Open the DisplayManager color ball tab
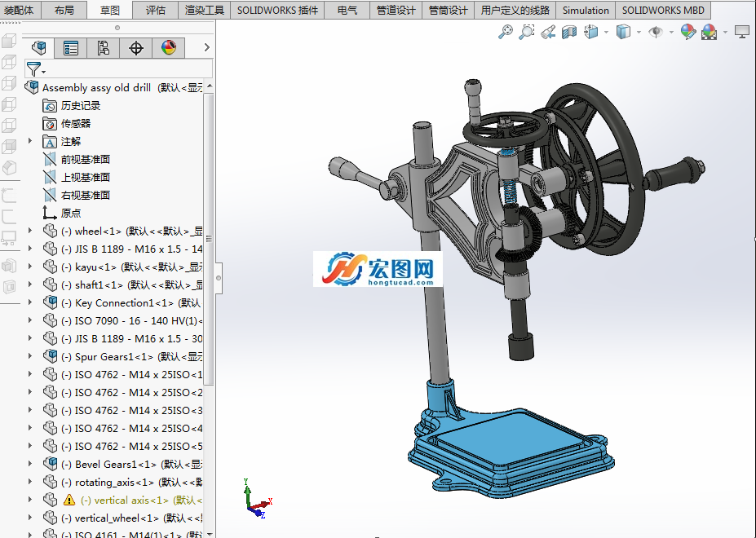This screenshot has height=538, width=756. click(x=168, y=48)
